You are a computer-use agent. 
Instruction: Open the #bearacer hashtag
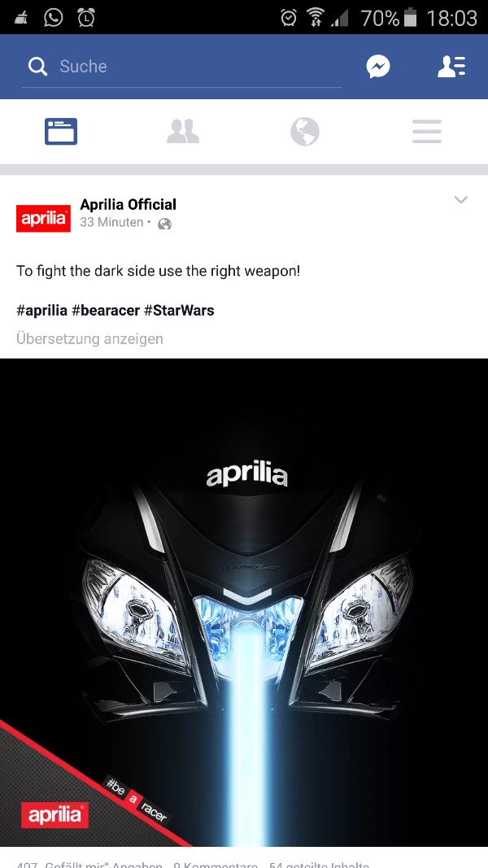[x=106, y=311]
